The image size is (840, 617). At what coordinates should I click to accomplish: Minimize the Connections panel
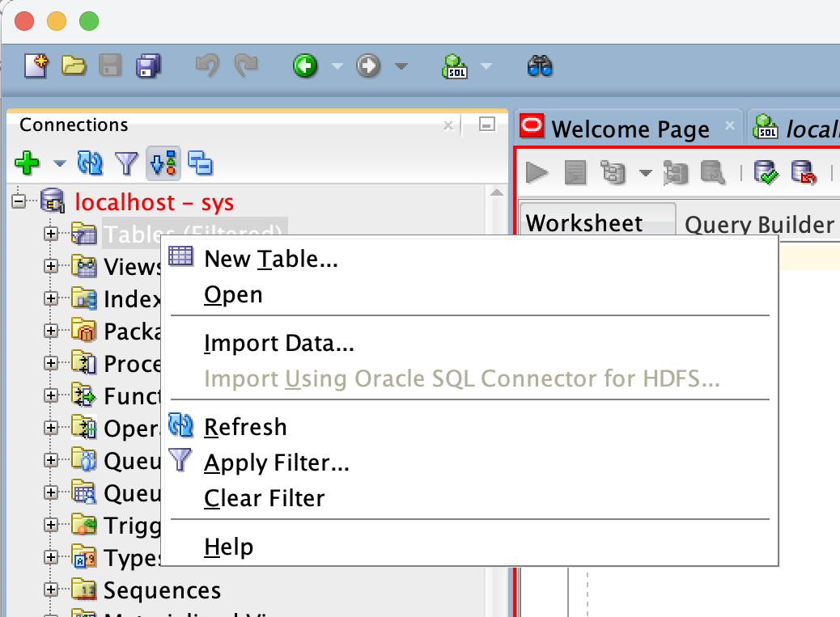486,125
